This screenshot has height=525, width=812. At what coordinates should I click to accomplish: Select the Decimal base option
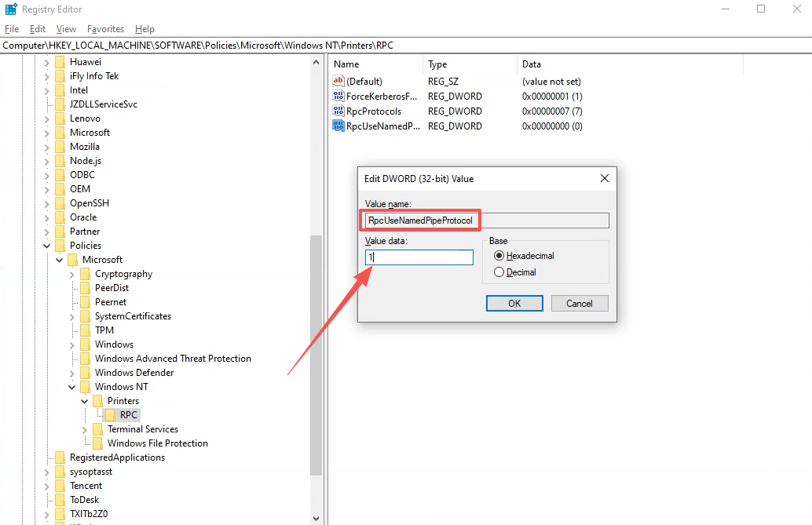click(x=514, y=272)
